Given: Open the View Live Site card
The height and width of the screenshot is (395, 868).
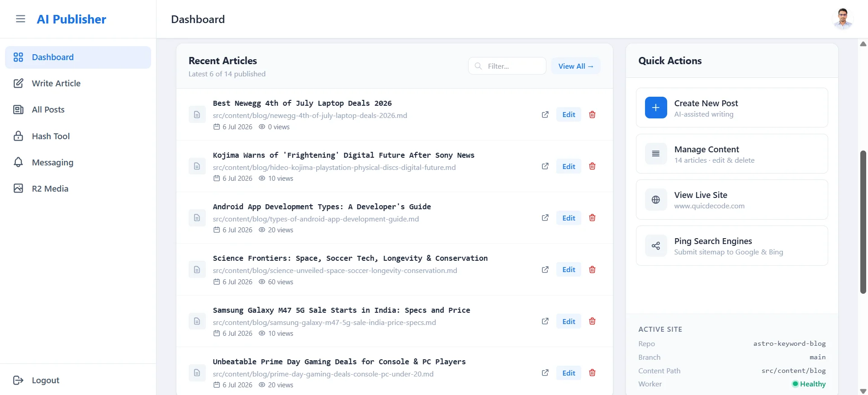Looking at the screenshot, I should 732,200.
